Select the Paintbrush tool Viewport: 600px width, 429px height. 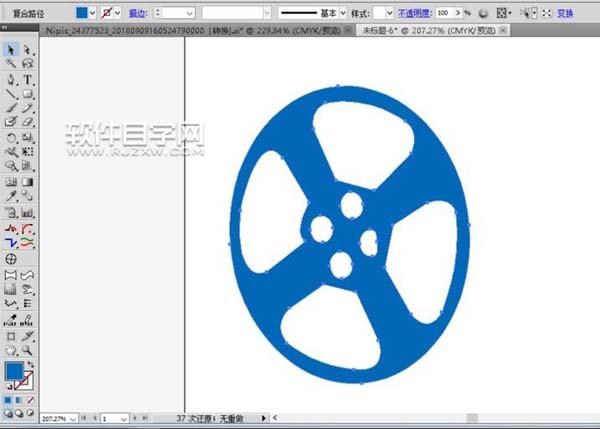point(10,108)
